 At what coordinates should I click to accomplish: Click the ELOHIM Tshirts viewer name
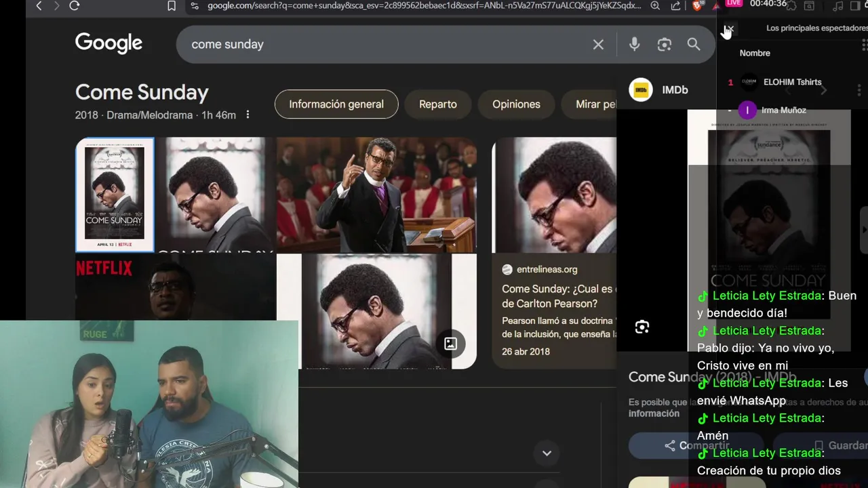click(x=792, y=82)
